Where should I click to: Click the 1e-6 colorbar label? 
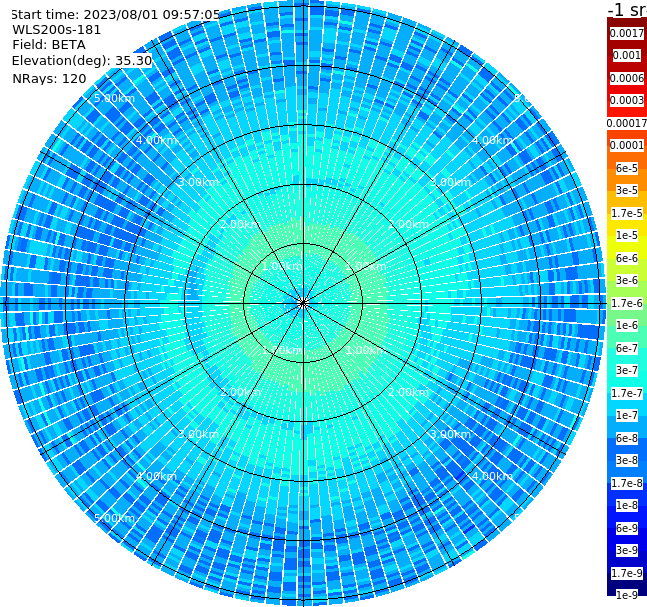(x=627, y=325)
